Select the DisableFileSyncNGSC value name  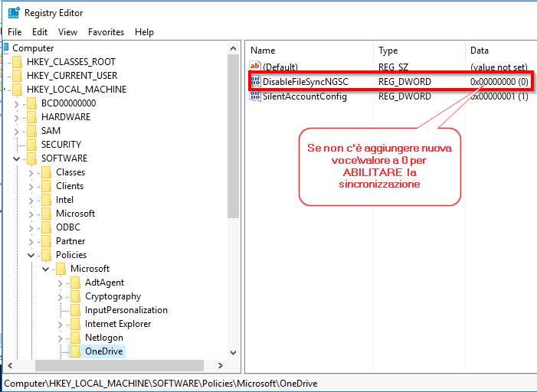point(306,82)
